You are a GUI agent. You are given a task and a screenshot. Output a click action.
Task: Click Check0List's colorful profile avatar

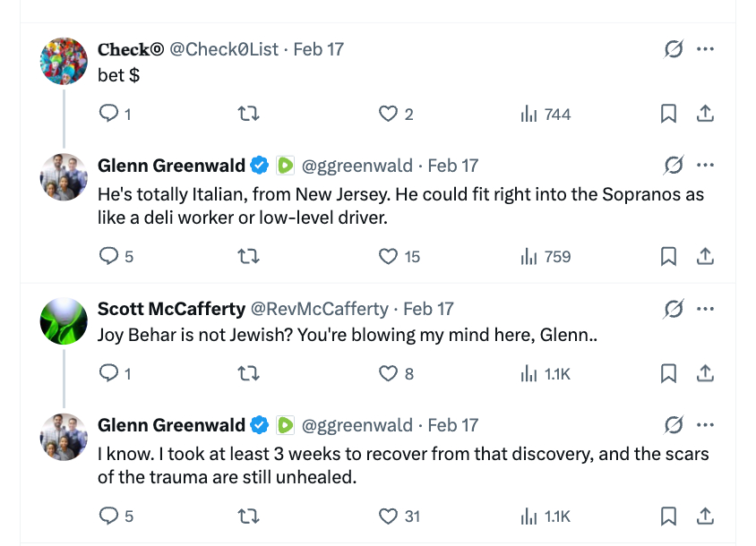[64, 61]
